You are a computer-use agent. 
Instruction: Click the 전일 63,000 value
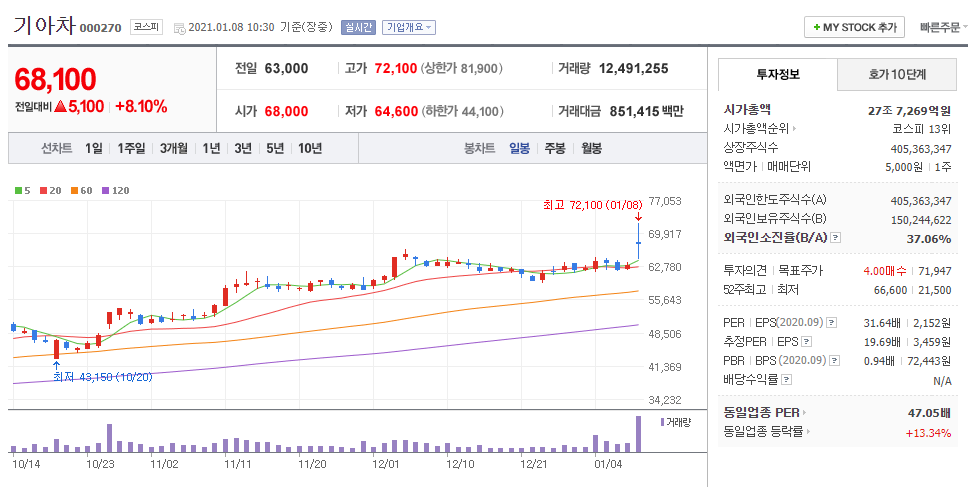click(x=287, y=69)
